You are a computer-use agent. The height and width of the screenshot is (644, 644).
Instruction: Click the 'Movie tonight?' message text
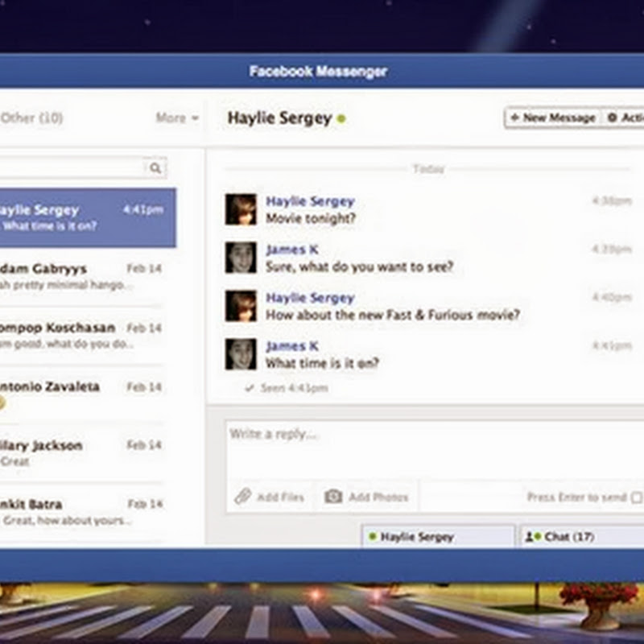[x=311, y=218]
